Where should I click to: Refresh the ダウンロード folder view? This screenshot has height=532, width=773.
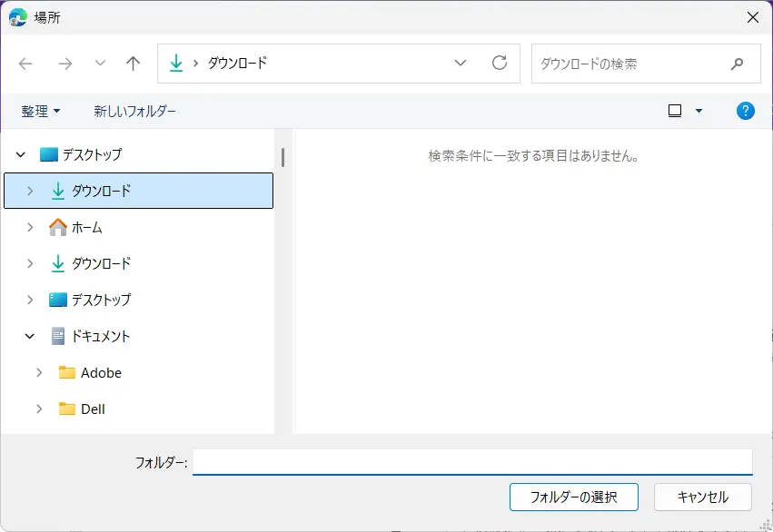pos(499,64)
